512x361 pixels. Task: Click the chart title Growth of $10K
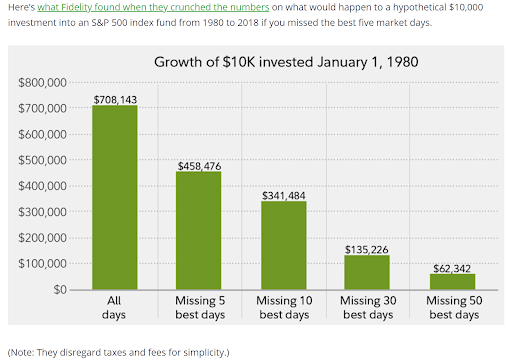pyautogui.click(x=286, y=62)
